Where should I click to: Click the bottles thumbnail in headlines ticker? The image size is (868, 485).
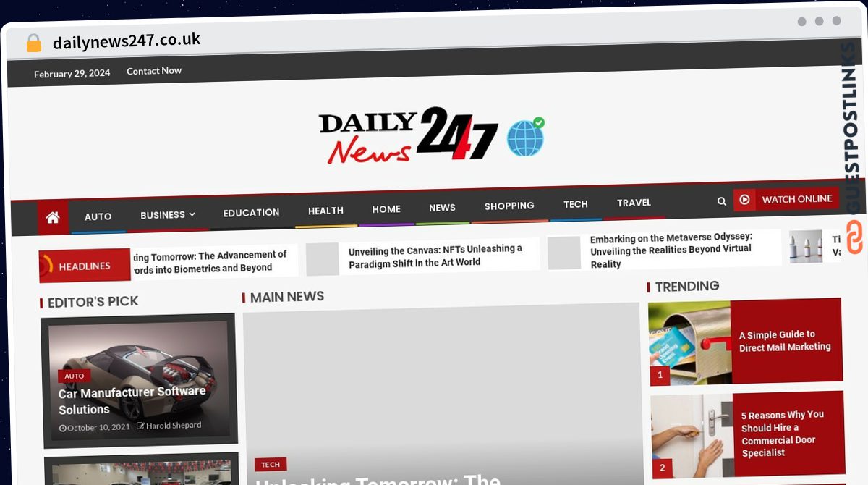pyautogui.click(x=805, y=247)
